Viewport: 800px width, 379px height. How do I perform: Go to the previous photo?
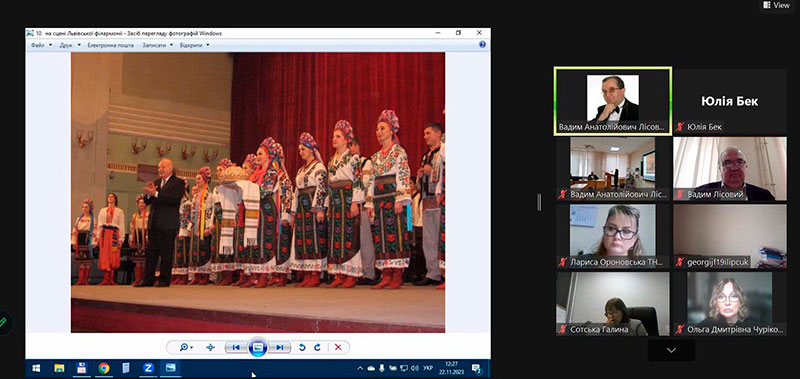(236, 347)
